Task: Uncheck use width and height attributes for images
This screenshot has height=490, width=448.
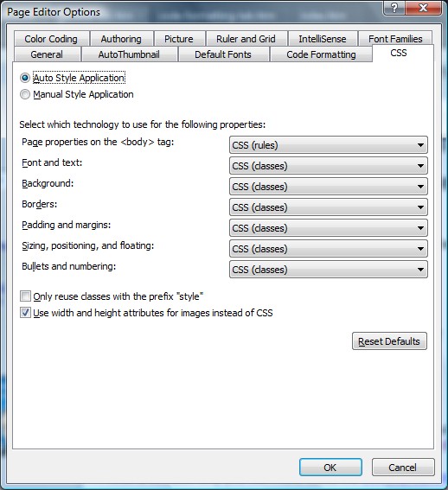Action: 25,313
